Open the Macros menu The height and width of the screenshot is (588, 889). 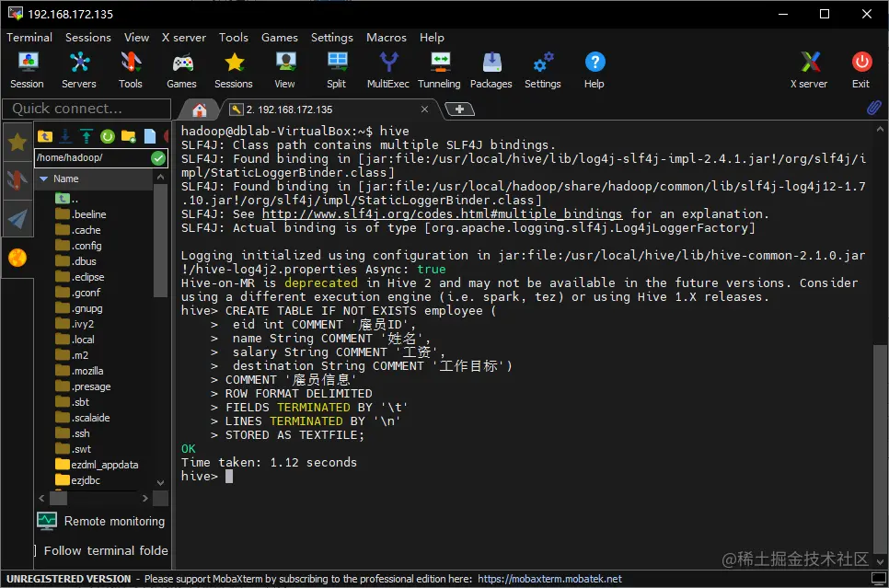tap(387, 38)
